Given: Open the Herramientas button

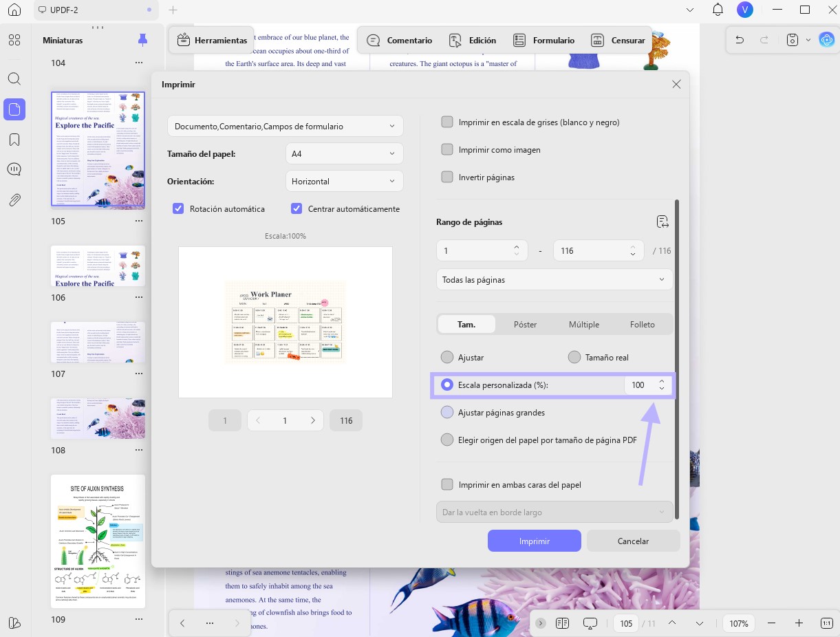Looking at the screenshot, I should click(x=212, y=40).
